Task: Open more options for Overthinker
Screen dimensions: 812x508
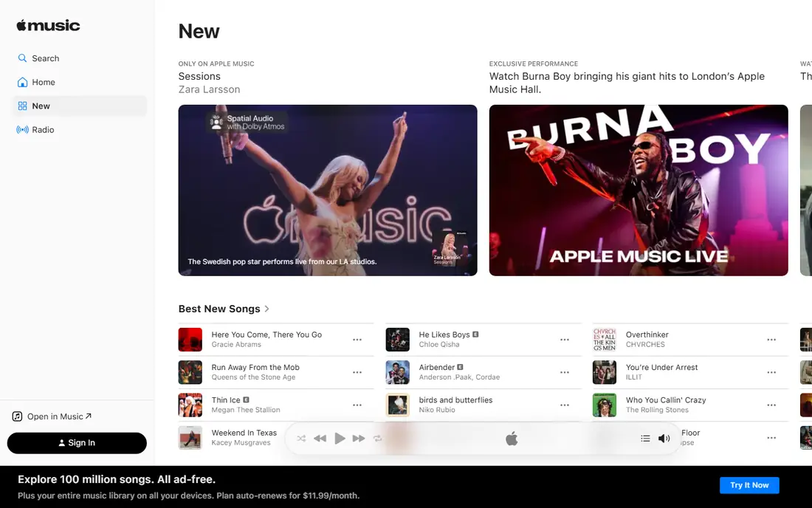Action: coord(771,340)
